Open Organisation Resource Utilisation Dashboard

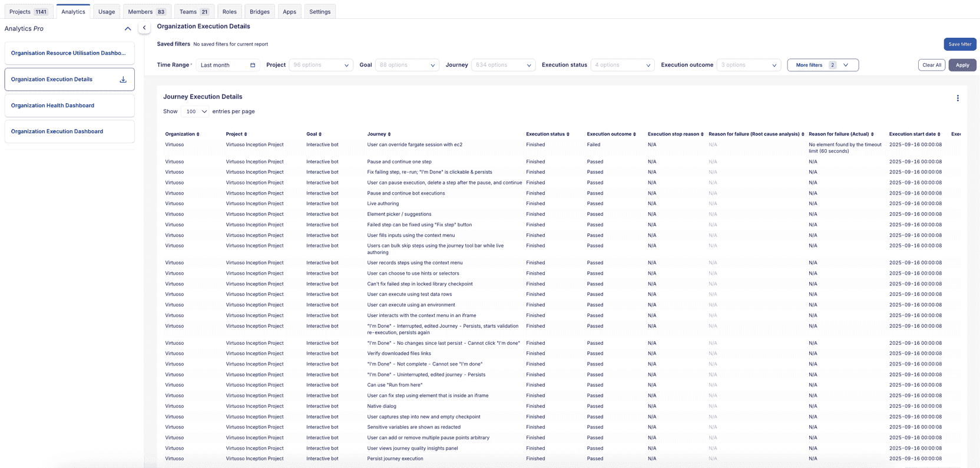click(x=69, y=53)
